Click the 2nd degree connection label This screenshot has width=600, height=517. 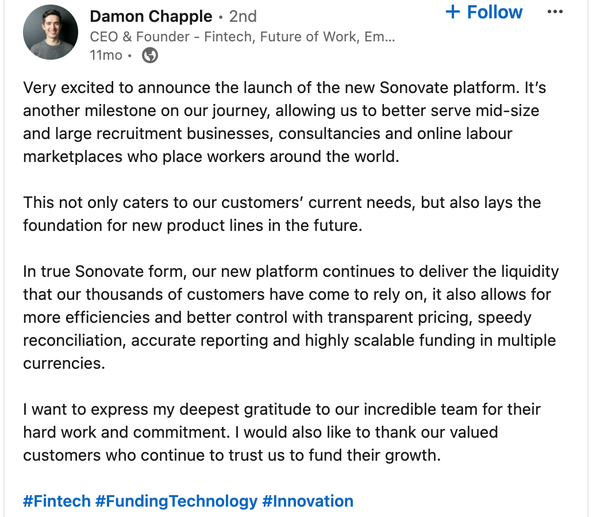click(241, 16)
